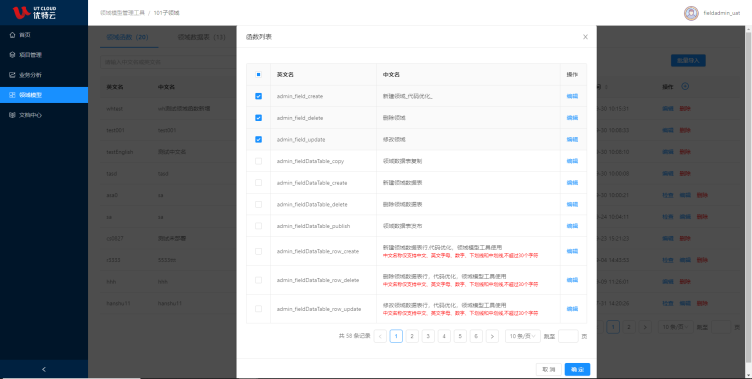Screen dimensions: 752x379
Task: Close the 函数列表 dialog with the X
Action: tap(585, 37)
